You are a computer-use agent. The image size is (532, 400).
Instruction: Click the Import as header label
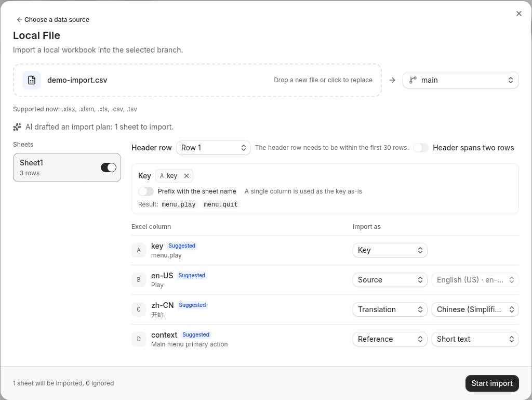[x=366, y=226]
